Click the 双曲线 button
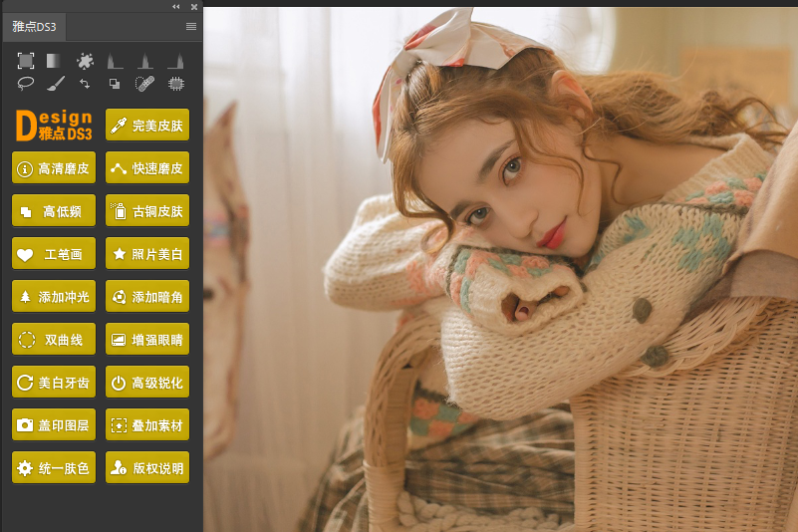Screen dimensions: 798x532 [x=54, y=339]
